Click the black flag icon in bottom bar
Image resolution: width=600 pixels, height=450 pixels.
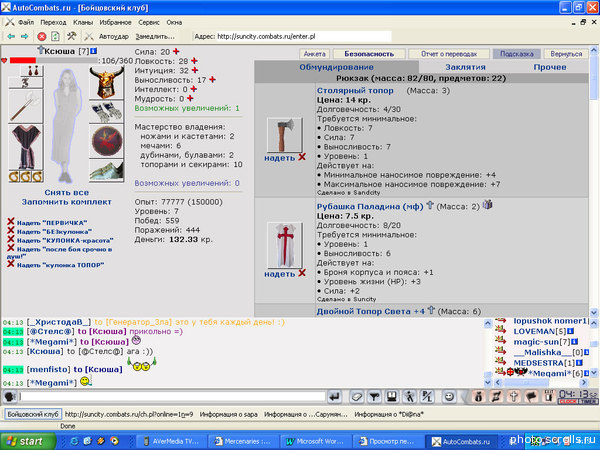pyautogui.click(x=531, y=397)
